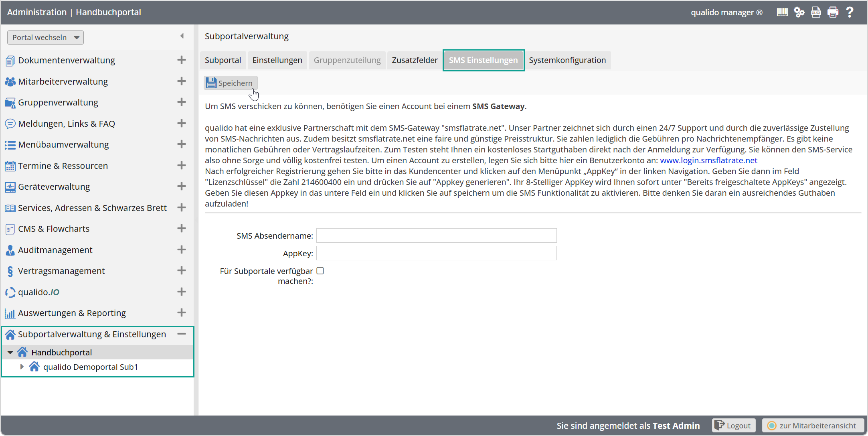Screen dimensions: 868x436
Task: Click the Handbuchportal house icon
Action: pyautogui.click(x=22, y=352)
